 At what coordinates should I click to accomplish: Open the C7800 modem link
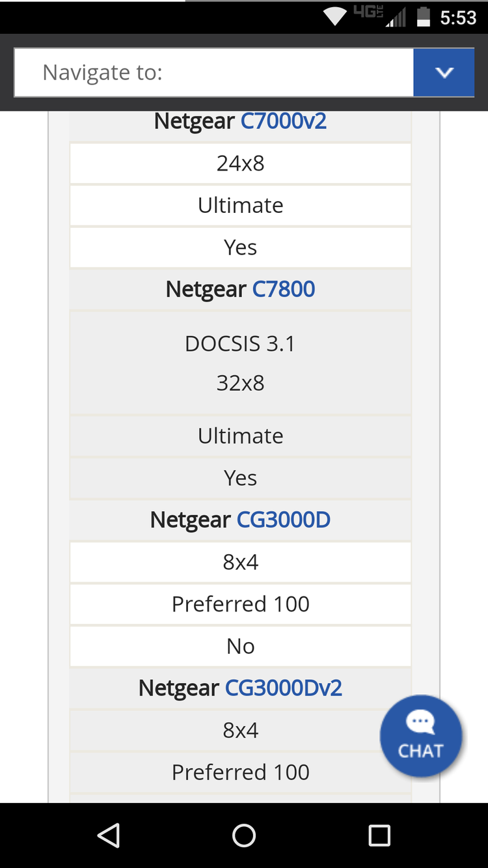284,289
